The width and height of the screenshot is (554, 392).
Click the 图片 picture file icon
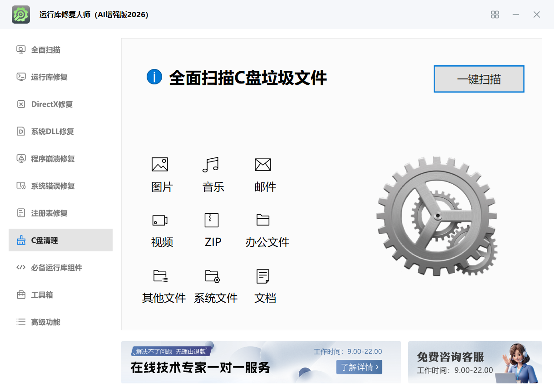[x=160, y=164]
